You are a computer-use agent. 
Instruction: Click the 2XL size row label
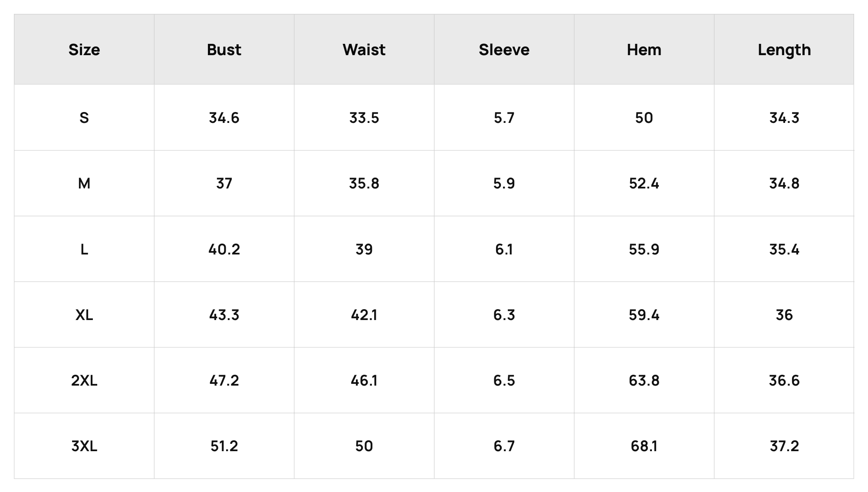(x=84, y=380)
